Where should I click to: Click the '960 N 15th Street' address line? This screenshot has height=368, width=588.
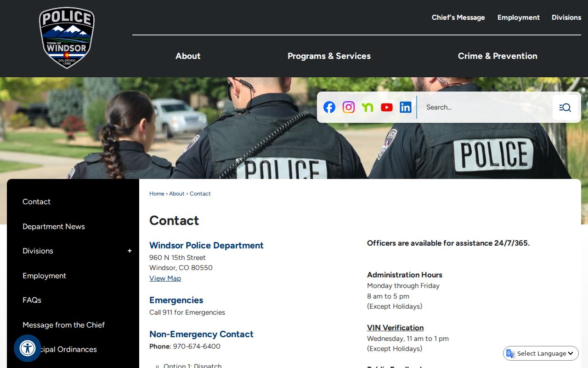(x=177, y=258)
